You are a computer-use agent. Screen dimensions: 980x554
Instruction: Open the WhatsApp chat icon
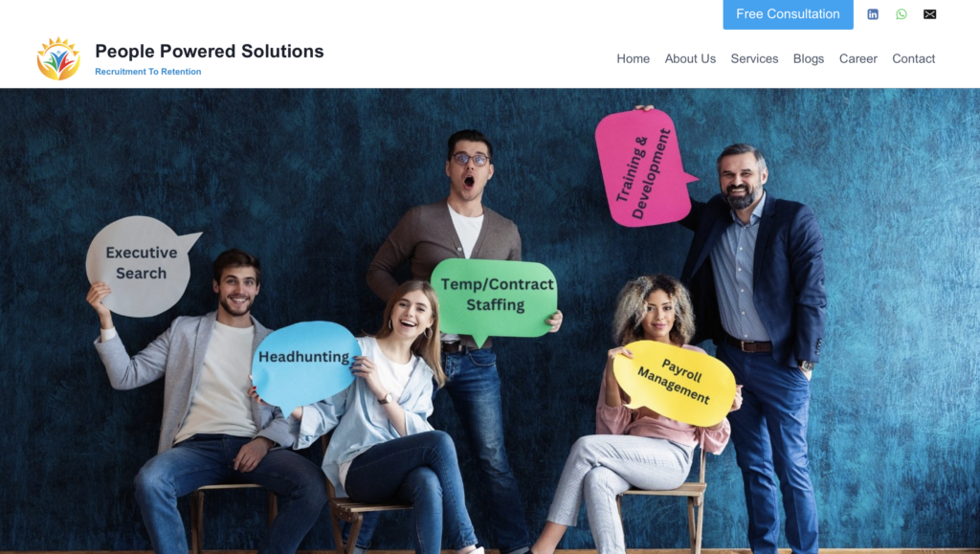[x=902, y=14]
